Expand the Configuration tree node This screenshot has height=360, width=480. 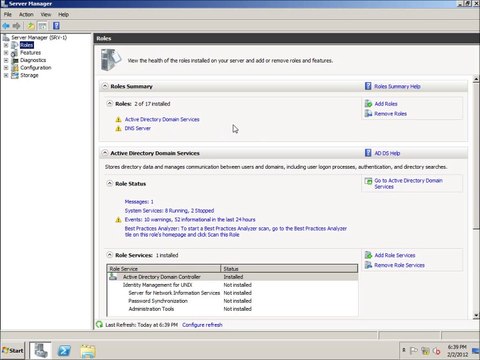6,68
